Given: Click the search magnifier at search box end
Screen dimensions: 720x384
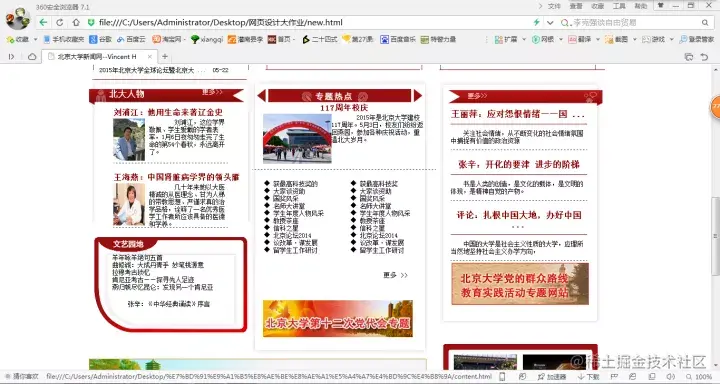Looking at the screenshot, I should 705,22.
